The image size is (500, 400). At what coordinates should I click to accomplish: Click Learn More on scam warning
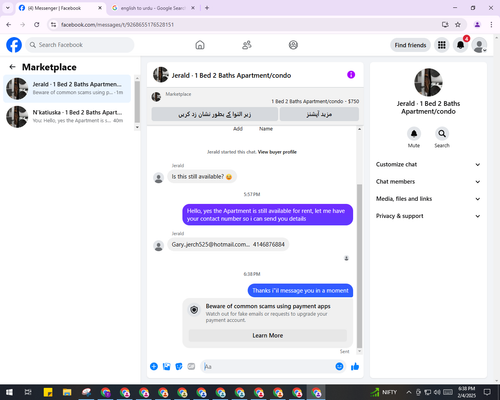point(268,335)
